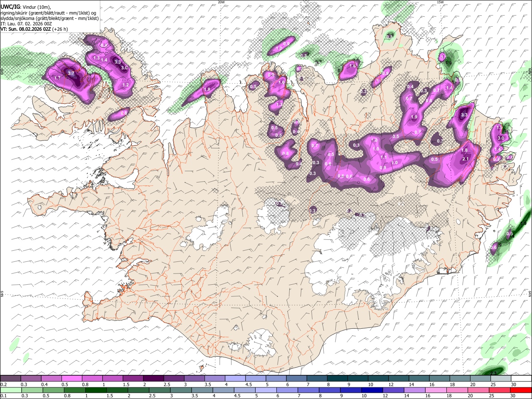
Task: Click the '1.9' value in the northeast snow area
Action: (x=414, y=117)
